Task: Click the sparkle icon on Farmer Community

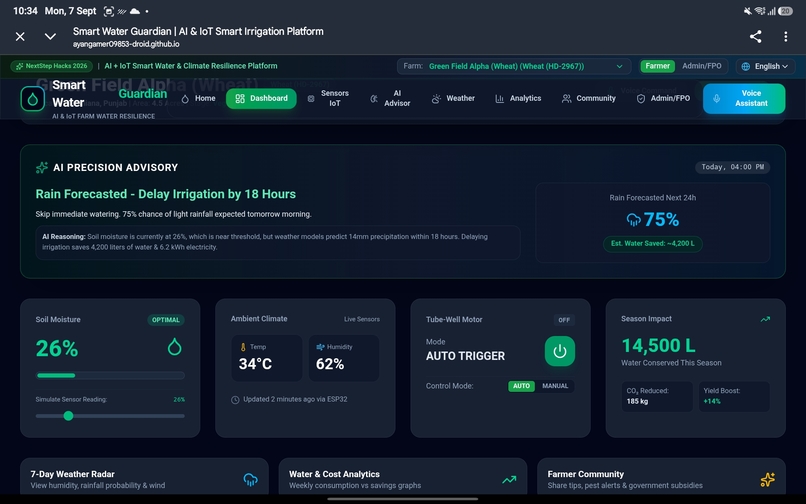Action: pyautogui.click(x=767, y=480)
